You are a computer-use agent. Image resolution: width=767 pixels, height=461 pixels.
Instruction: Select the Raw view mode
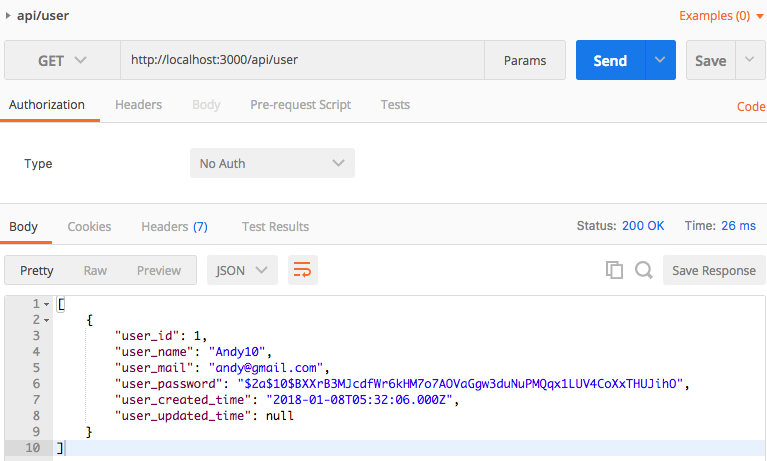95,270
